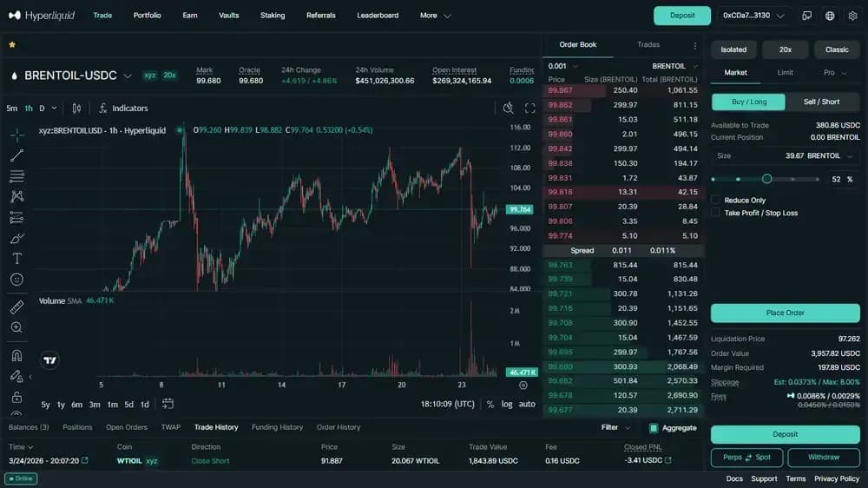Switch to the Trades tab

coord(648,45)
